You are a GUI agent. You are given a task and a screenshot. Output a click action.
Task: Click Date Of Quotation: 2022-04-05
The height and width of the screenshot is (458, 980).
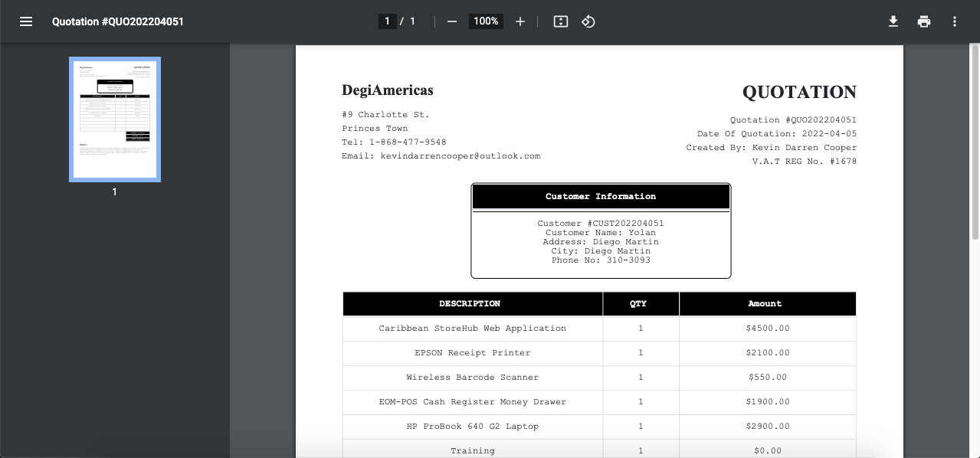[x=777, y=134]
